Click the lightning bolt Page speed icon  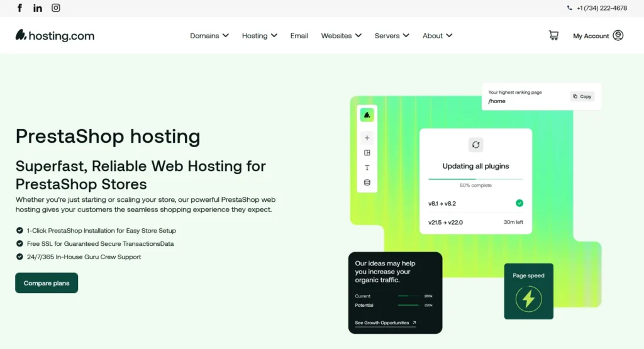(x=528, y=299)
